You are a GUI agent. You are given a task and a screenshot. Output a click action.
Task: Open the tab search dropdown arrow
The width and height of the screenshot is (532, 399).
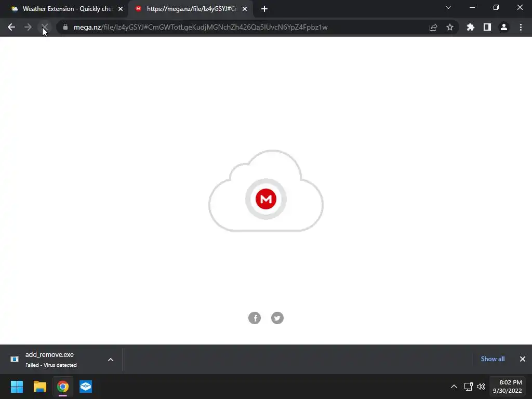448,7
